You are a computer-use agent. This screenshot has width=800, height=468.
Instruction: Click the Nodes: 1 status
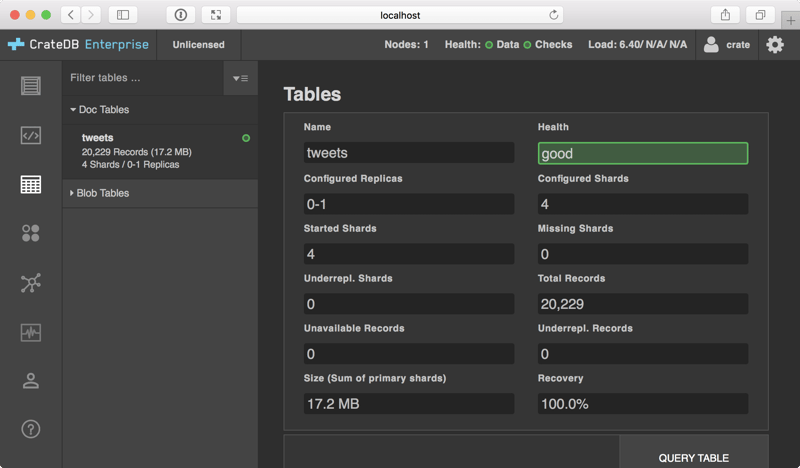406,44
